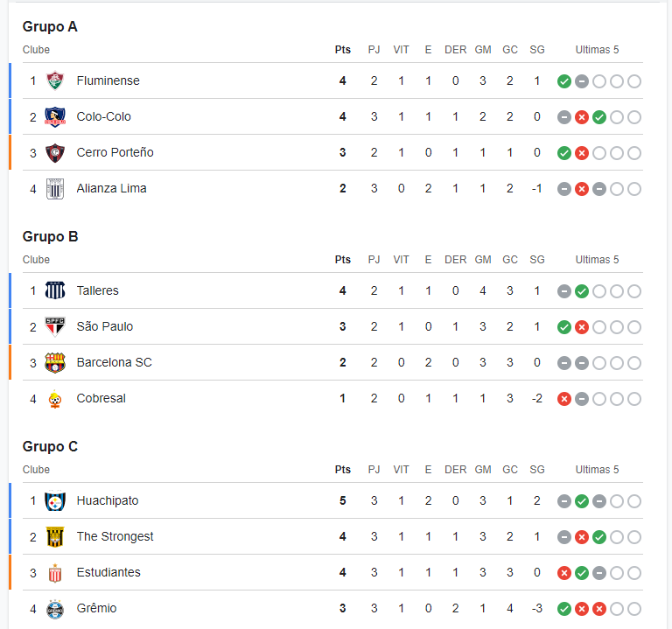This screenshot has width=672, height=629.
Task: Click the Colo-Colo club crest
Action: (x=55, y=117)
